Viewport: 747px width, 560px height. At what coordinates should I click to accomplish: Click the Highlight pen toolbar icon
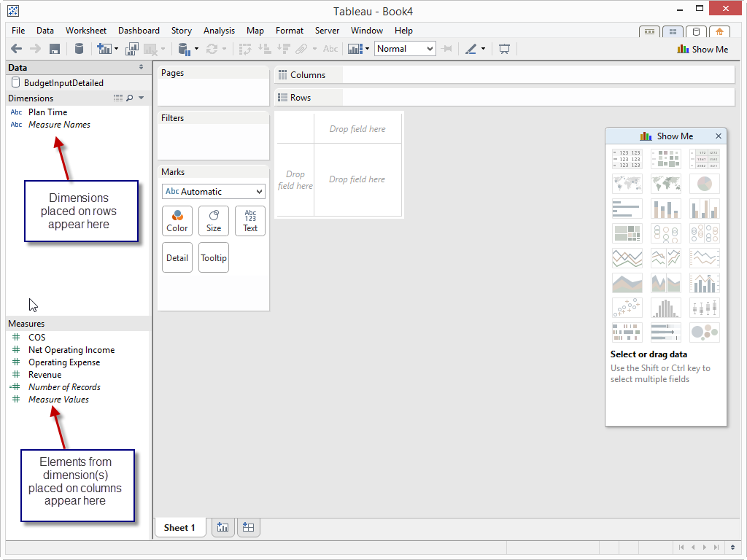pyautogui.click(x=471, y=49)
